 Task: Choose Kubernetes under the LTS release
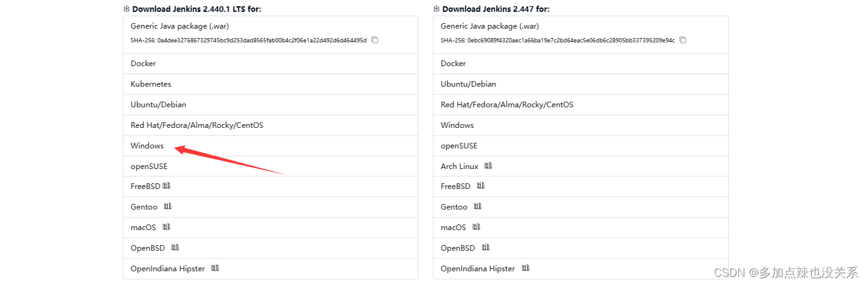coord(151,84)
